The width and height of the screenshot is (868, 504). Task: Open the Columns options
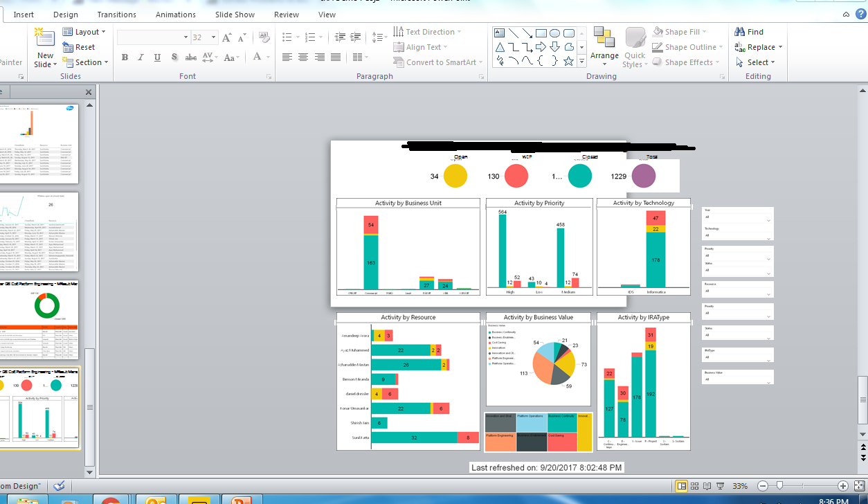tap(359, 57)
